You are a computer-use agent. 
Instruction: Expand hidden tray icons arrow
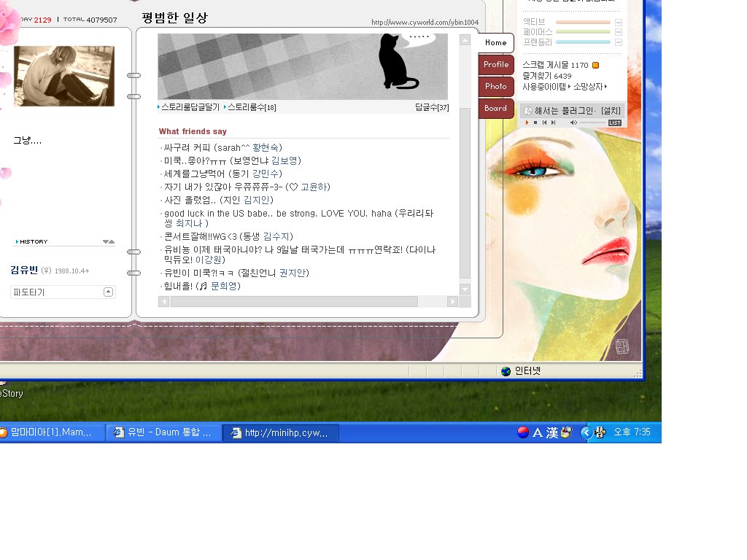[x=586, y=432]
